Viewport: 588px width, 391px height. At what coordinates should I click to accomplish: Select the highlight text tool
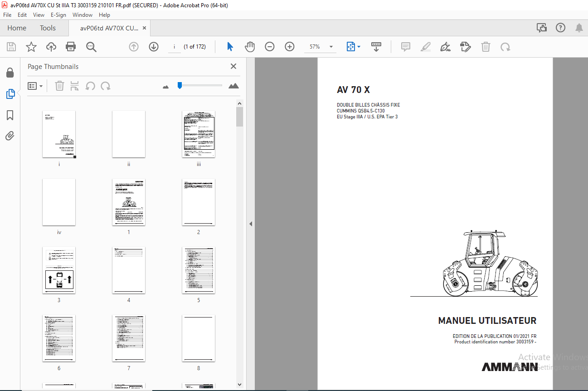425,47
